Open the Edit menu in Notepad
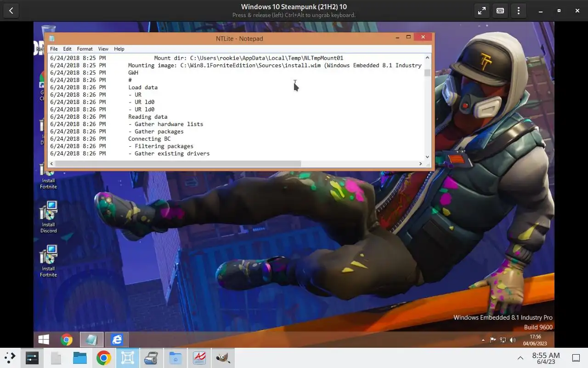588x368 pixels. [x=67, y=49]
